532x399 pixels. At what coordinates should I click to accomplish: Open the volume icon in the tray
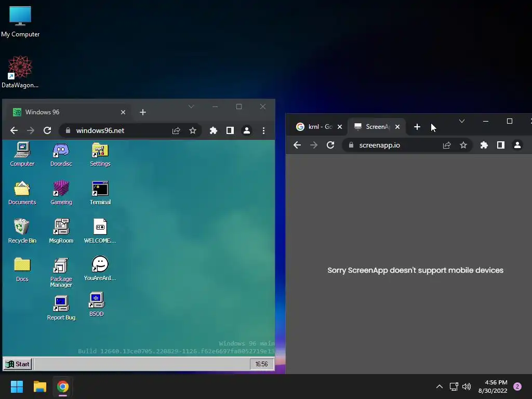(467, 387)
